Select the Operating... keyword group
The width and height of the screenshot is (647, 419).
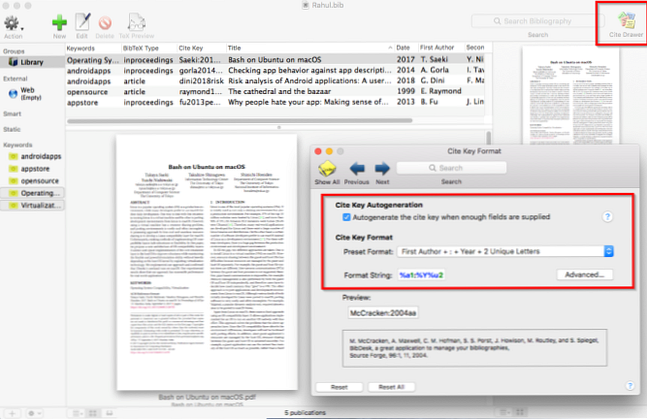tap(34, 193)
